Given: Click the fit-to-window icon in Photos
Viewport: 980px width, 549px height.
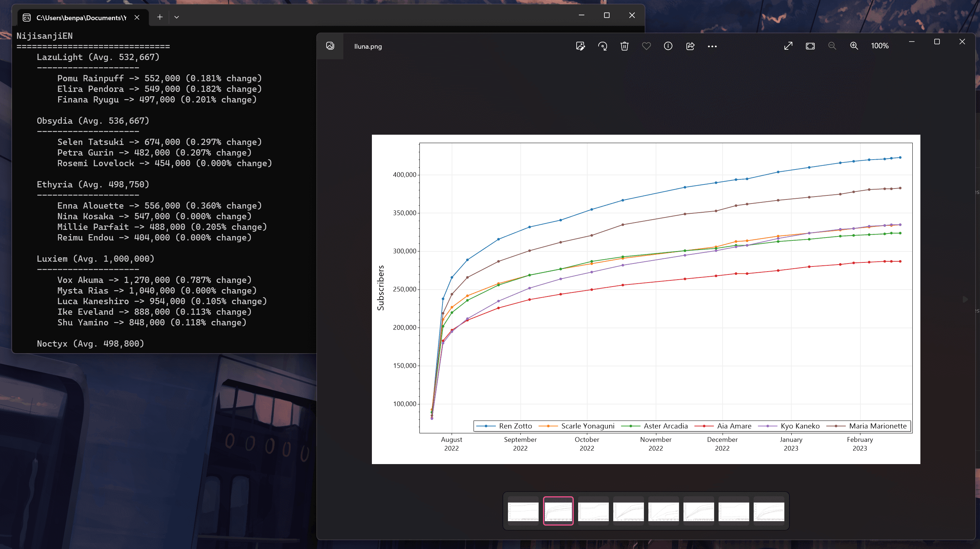Looking at the screenshot, I should [x=810, y=46].
